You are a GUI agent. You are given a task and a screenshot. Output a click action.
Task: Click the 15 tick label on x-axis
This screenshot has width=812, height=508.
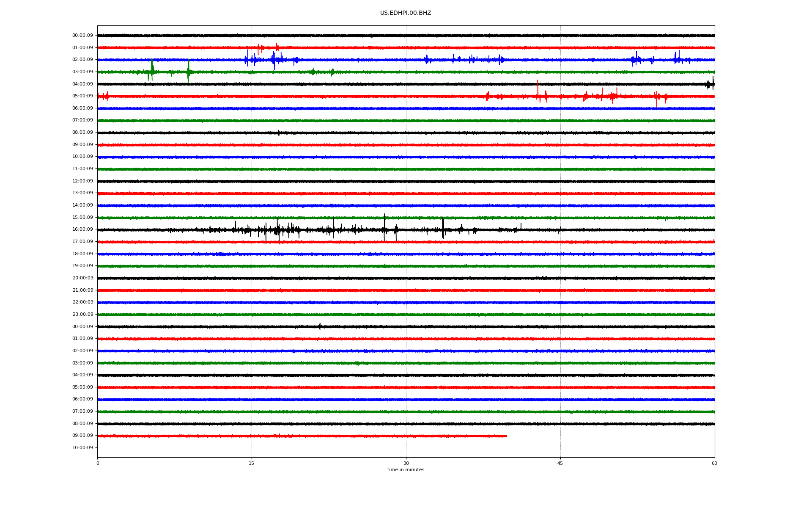(x=252, y=463)
